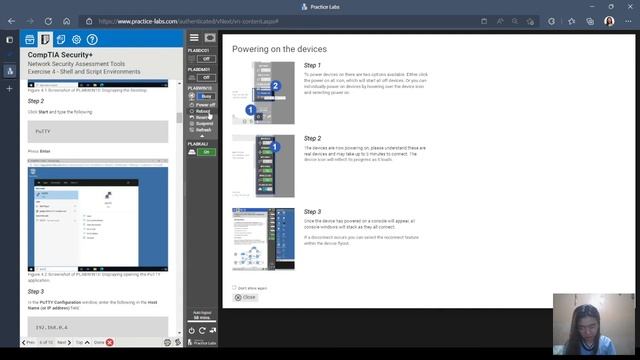Click the lab guide scroll up arrow
Screen dimensions: 640x360
[x=179, y=83]
